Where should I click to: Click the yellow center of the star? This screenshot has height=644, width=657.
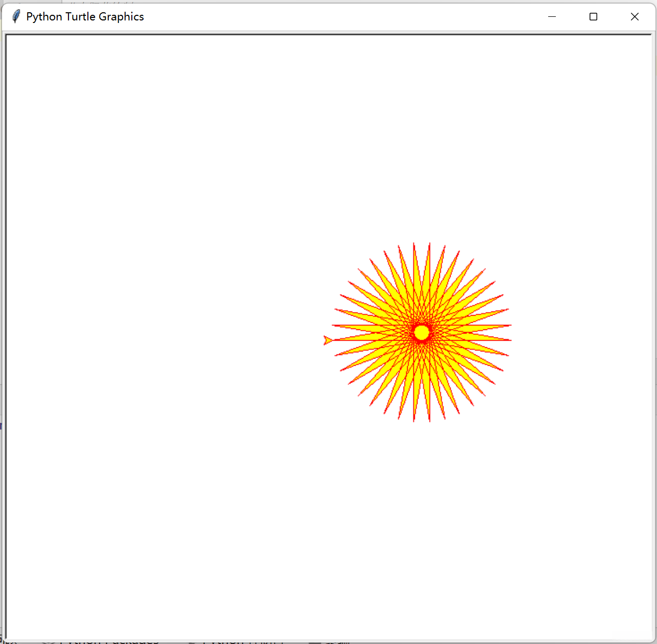(421, 332)
